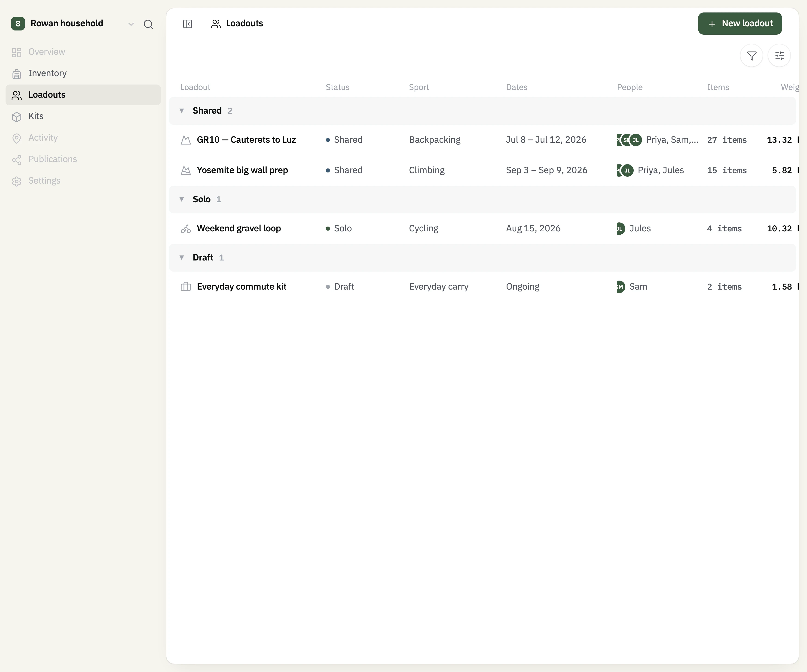Screen dimensions: 807x672
Task: Open the search icon in sidebar
Action: (x=148, y=24)
